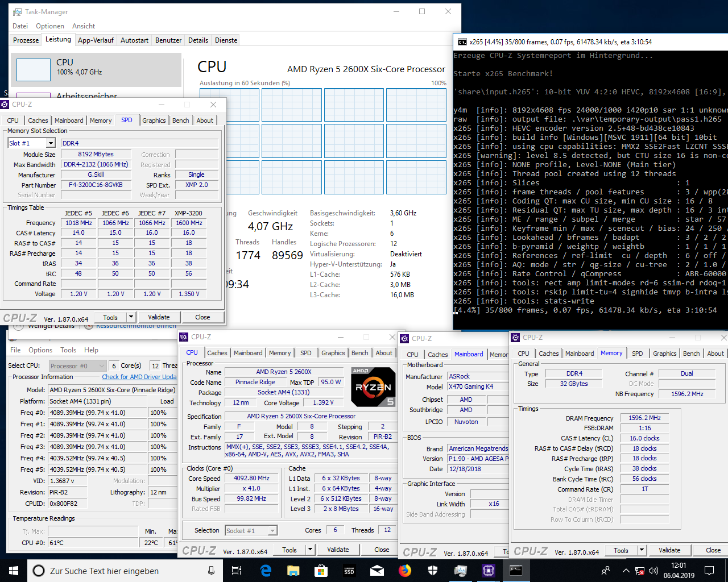Open Task View from the taskbar
Image resolution: width=728 pixels, height=582 pixels.
point(237,571)
